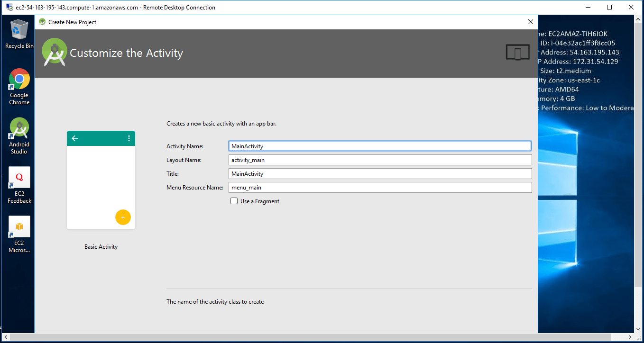Click into the Layout Name field
644x343 pixels.
[379, 160]
